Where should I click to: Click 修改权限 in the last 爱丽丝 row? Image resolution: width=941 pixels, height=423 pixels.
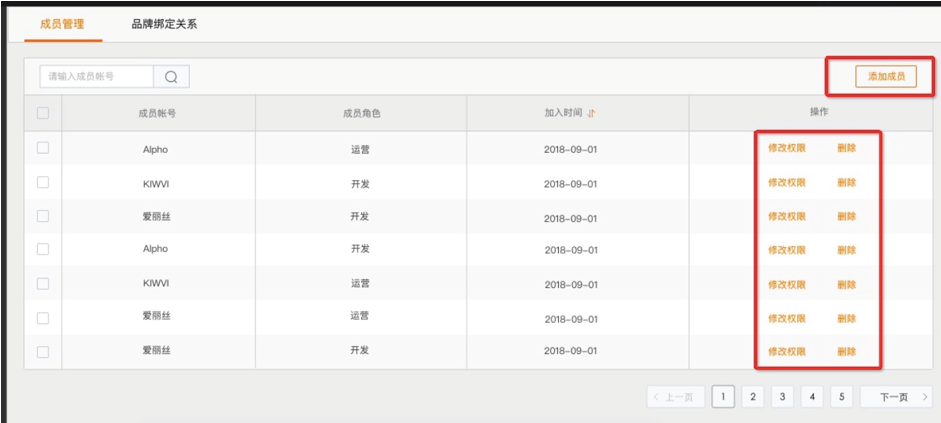click(786, 351)
